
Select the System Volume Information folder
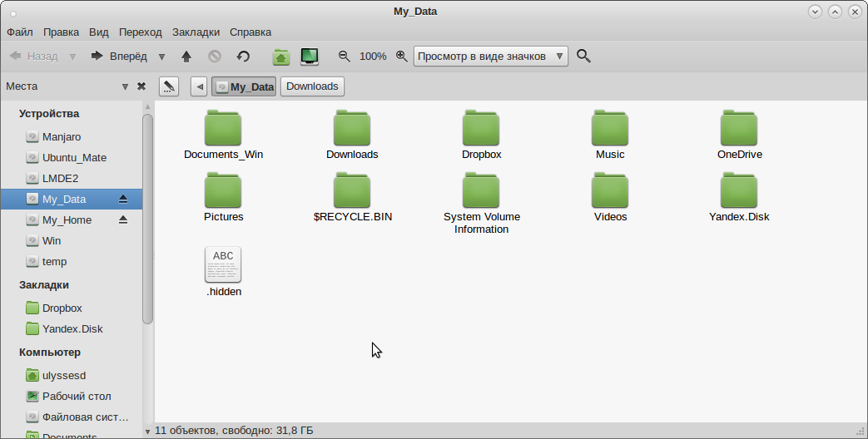point(481,203)
